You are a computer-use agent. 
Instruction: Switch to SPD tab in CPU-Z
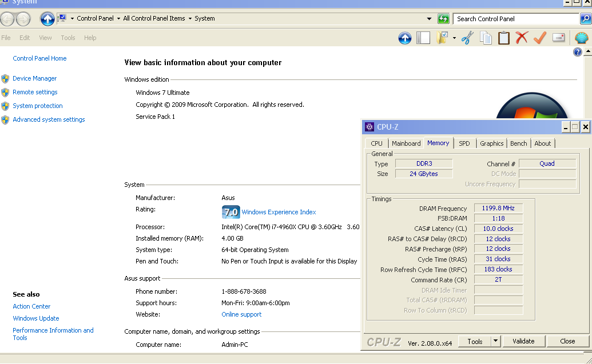[x=464, y=143]
